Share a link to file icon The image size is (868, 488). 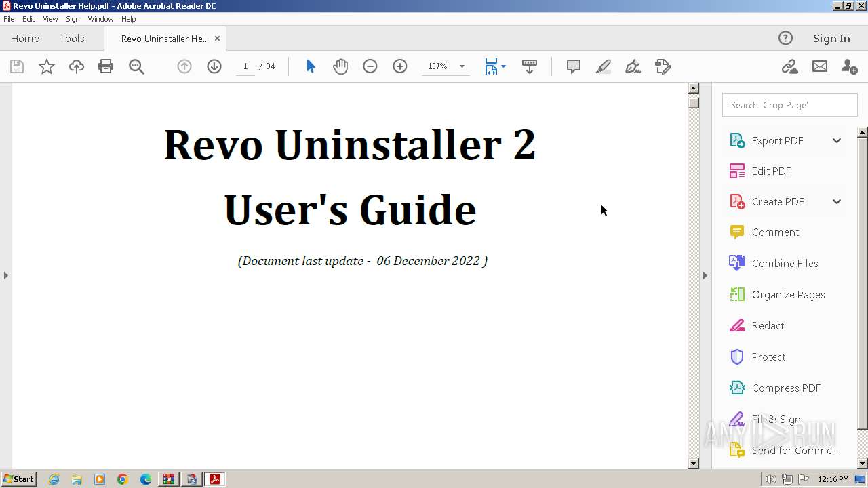click(789, 66)
